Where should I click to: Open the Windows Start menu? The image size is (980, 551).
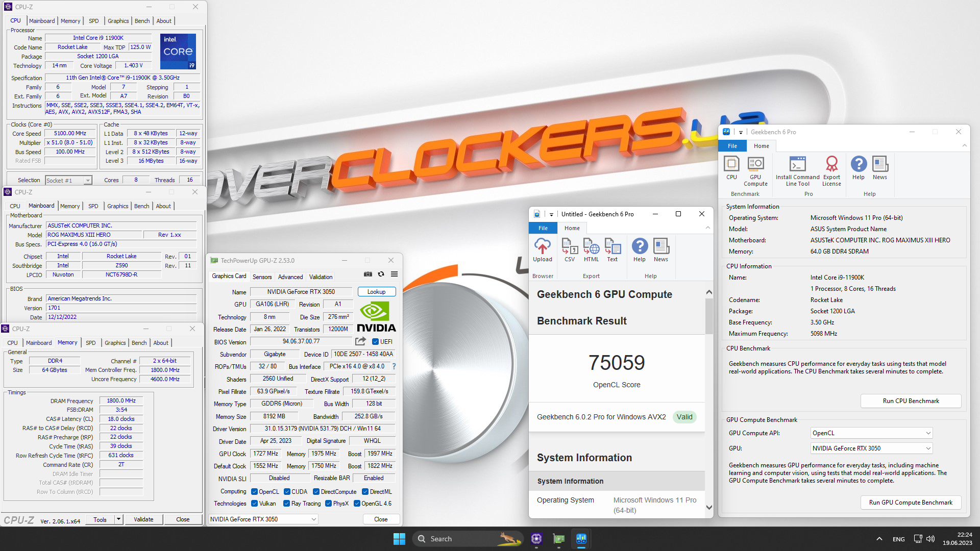[x=399, y=539]
